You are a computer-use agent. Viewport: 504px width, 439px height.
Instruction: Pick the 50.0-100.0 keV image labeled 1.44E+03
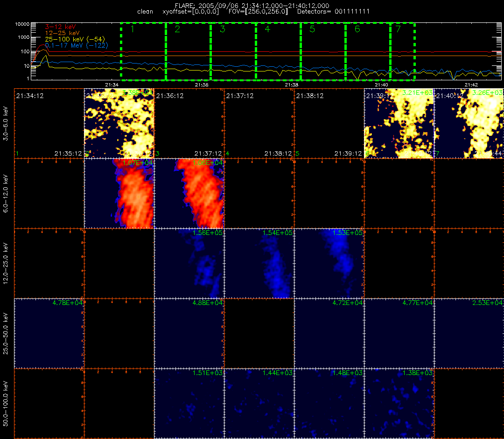[259, 404]
